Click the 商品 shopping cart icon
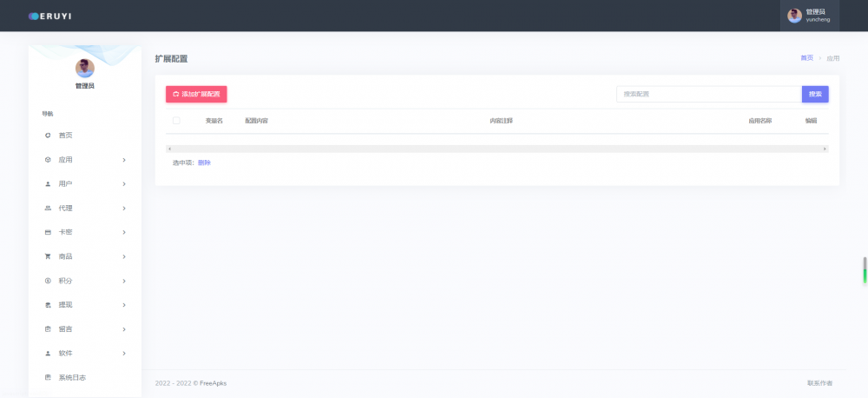The width and height of the screenshot is (868, 398). 48,256
